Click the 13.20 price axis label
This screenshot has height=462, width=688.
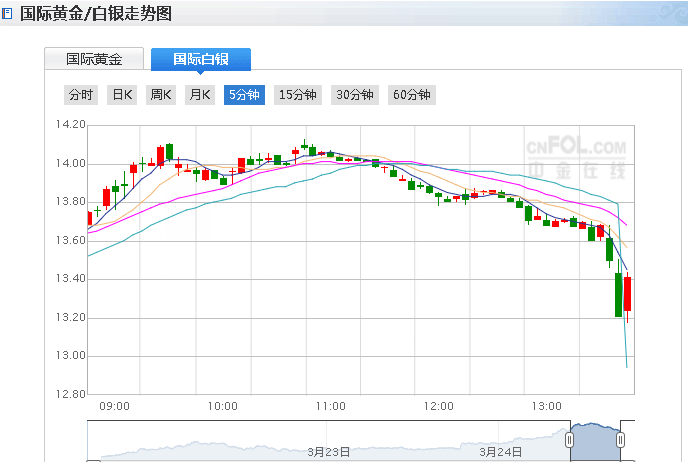(70, 317)
